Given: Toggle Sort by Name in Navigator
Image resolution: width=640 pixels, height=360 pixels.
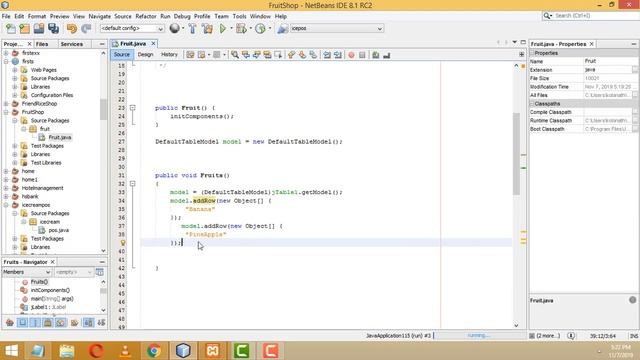Looking at the screenshot, I should click(x=88, y=323).
